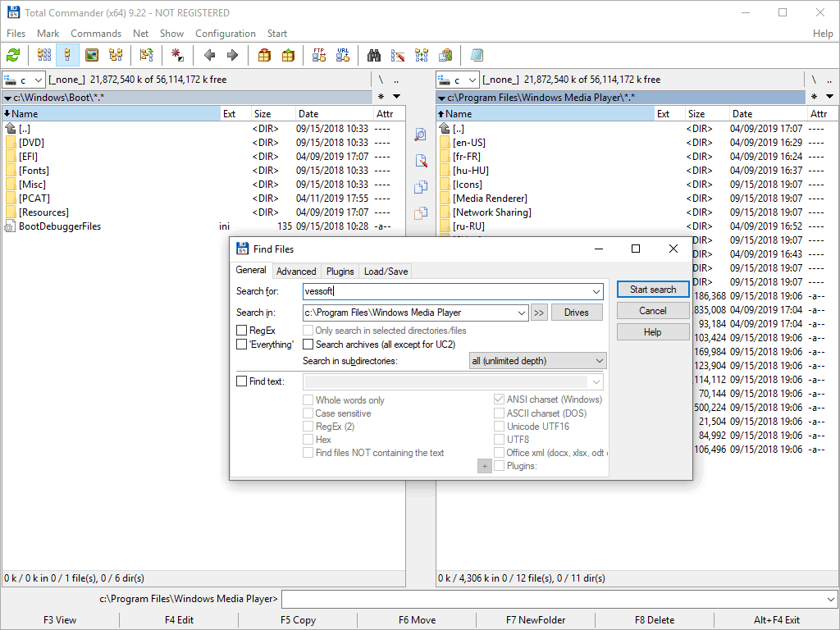Click the binoculars search icon
The image size is (840, 630).
(374, 55)
